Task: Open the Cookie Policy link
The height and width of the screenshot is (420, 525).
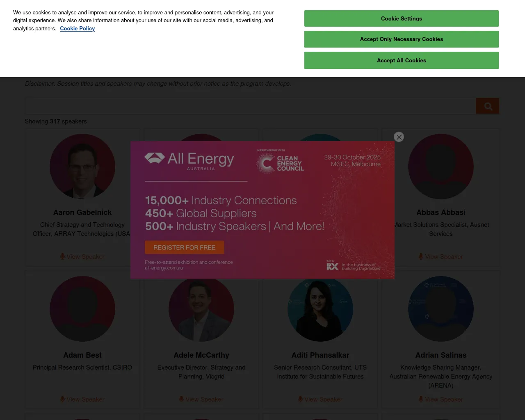Action: 77,28
